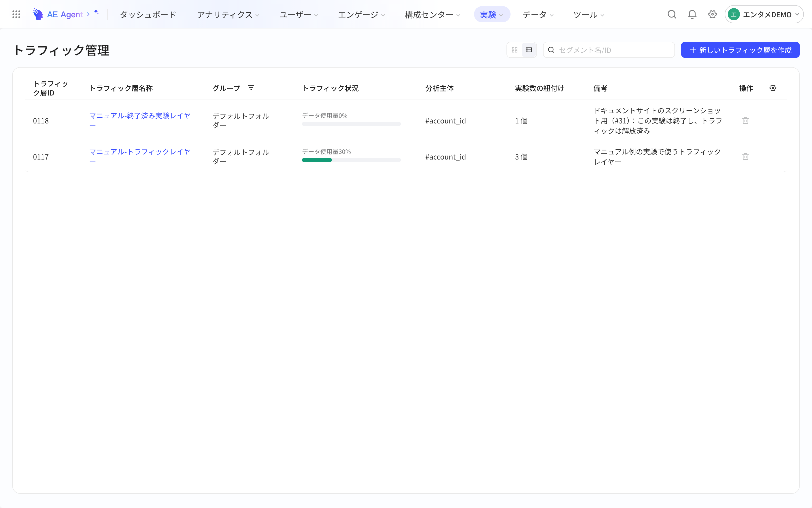Open the global search magnifier icon
Screen dimensions: 812x508
point(672,14)
